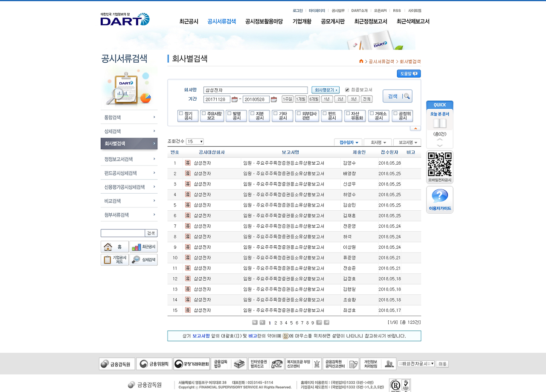Click the 도움말 help button

coord(409,74)
